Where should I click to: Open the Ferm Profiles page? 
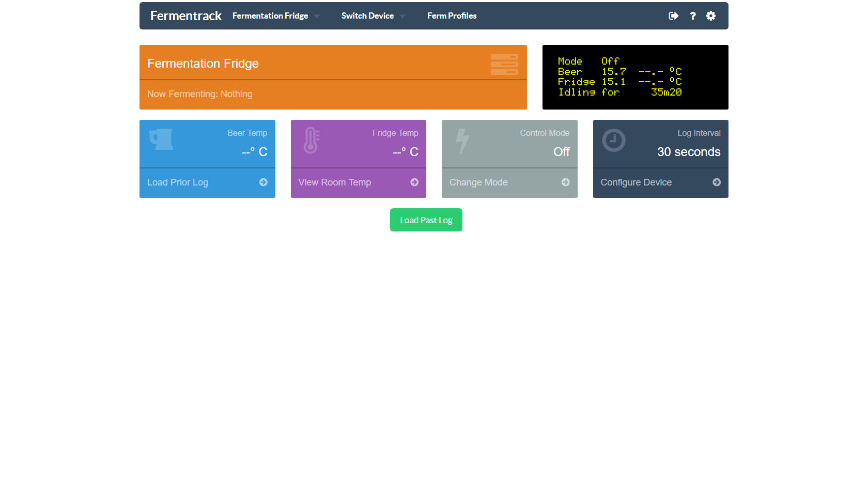pos(452,16)
